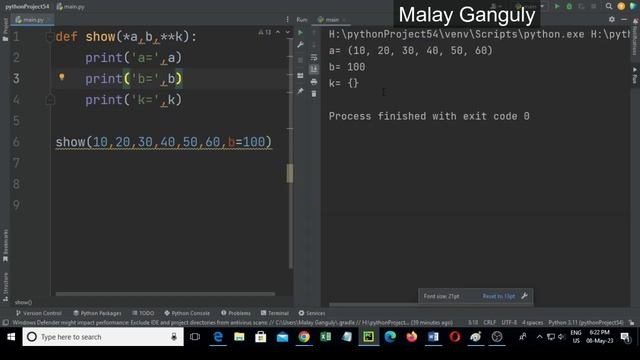Show quick-fix via the yellow lightbulb on line 3
The image size is (640, 360).
[x=62, y=77]
